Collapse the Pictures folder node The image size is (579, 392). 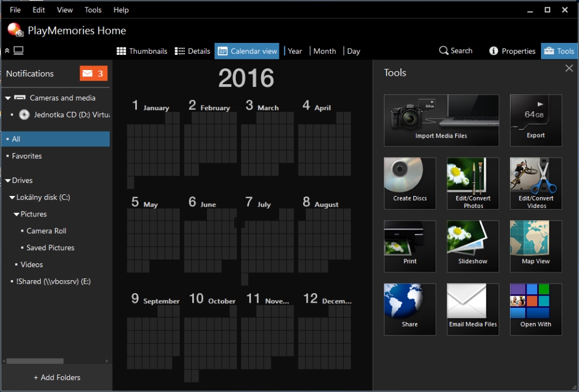(16, 215)
